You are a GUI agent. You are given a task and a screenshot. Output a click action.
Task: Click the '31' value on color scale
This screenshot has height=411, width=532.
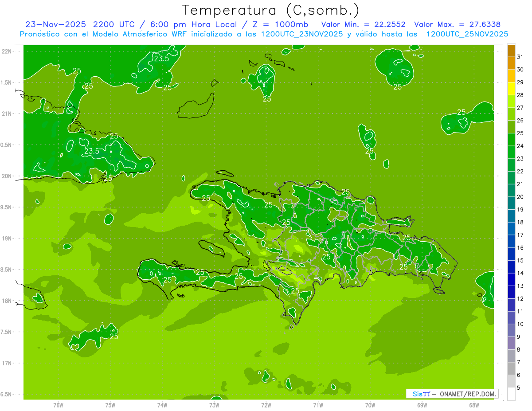tap(520, 57)
